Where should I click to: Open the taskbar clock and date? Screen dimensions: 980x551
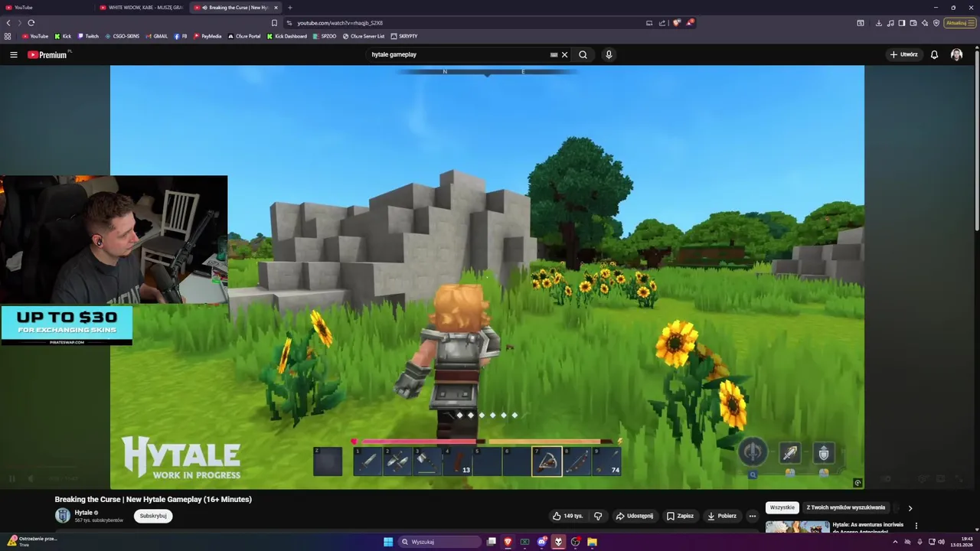tap(962, 542)
